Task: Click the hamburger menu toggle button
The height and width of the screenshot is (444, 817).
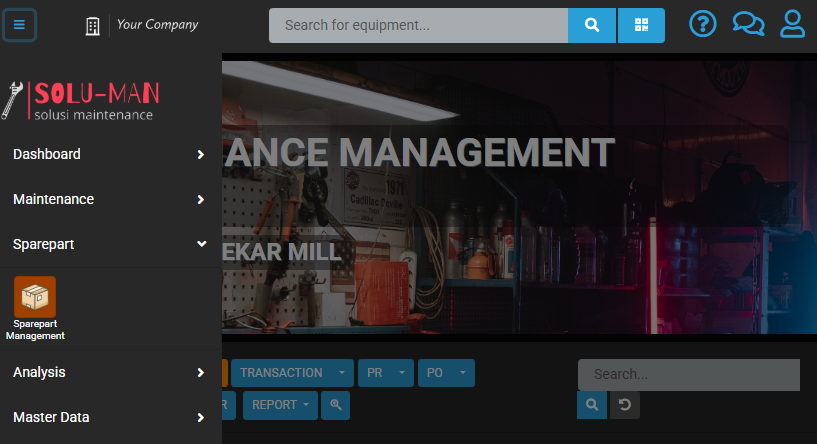Action: (x=20, y=25)
